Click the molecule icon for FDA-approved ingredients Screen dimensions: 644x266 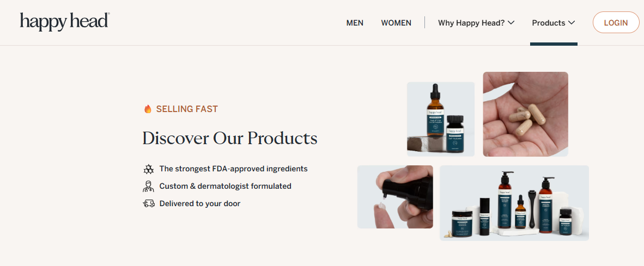click(148, 169)
